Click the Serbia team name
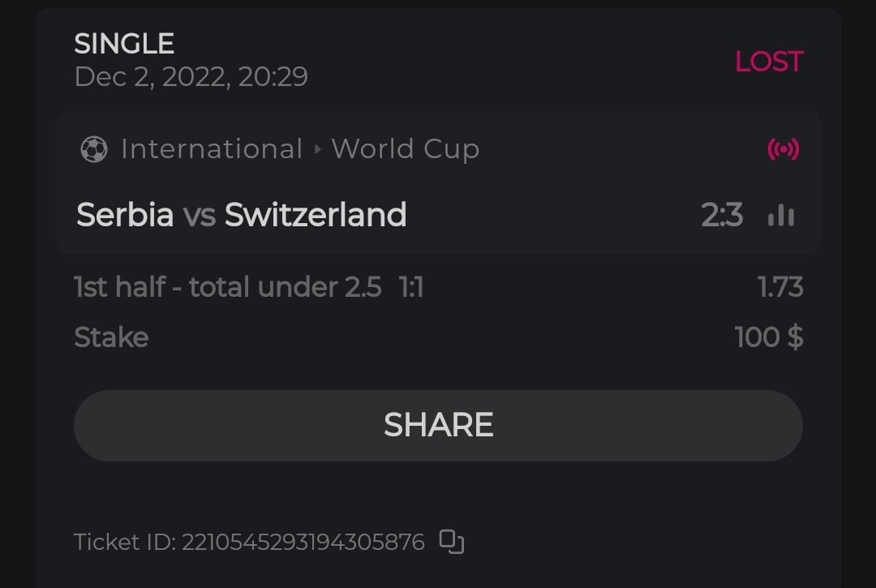This screenshot has height=588, width=876. tap(125, 215)
